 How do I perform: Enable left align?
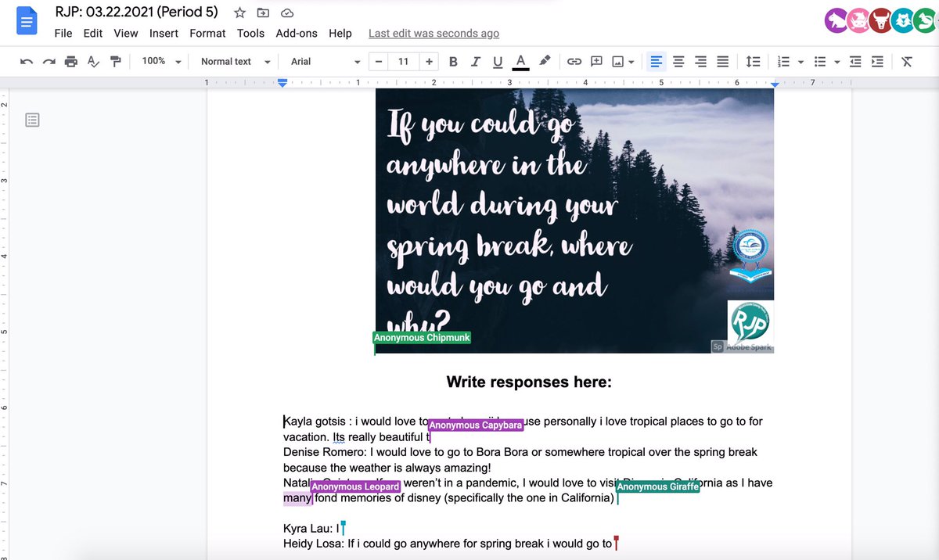[x=656, y=61]
